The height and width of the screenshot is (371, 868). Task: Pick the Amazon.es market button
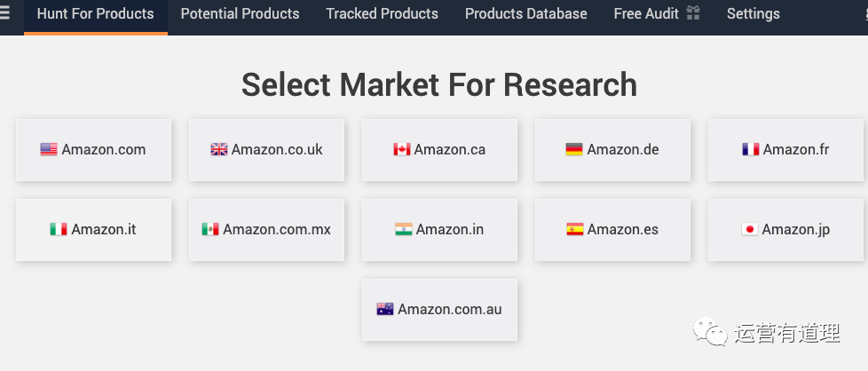[x=612, y=230]
